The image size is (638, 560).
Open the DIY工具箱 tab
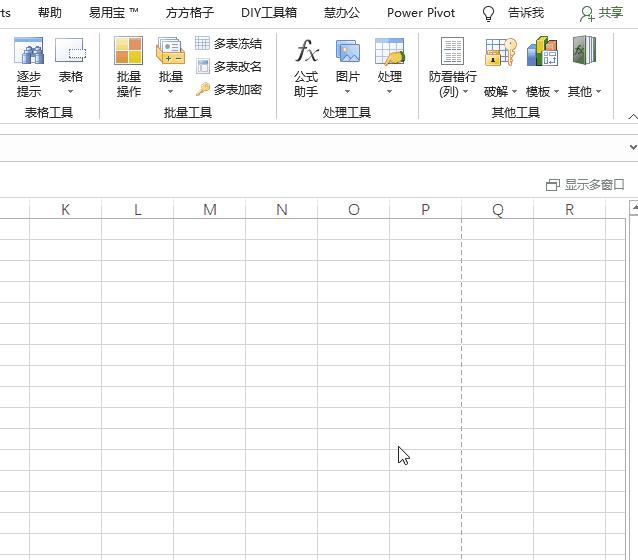click(269, 13)
